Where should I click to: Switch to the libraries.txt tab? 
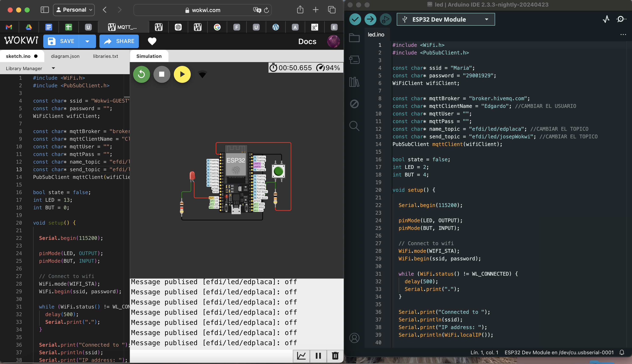coord(106,56)
